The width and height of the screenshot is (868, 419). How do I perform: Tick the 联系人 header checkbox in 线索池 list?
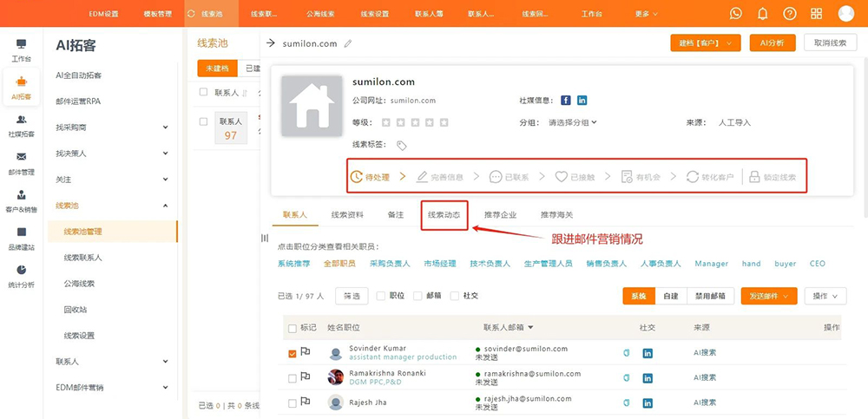204,93
